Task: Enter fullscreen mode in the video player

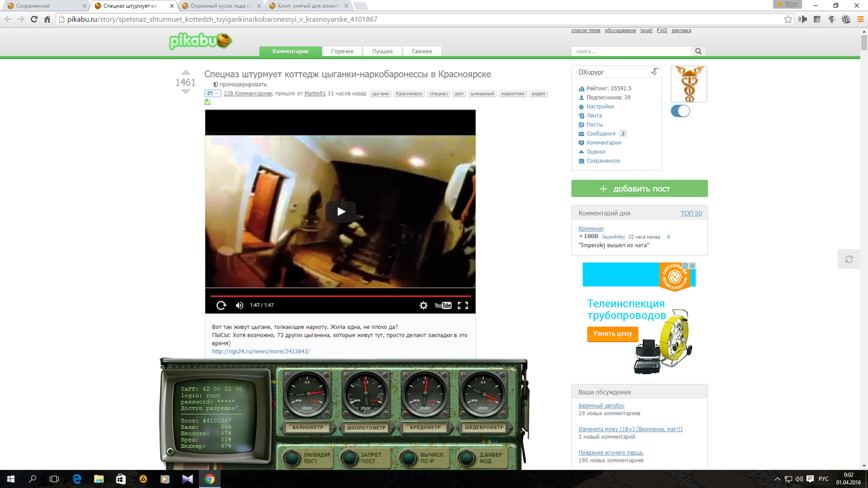Action: pos(463,305)
